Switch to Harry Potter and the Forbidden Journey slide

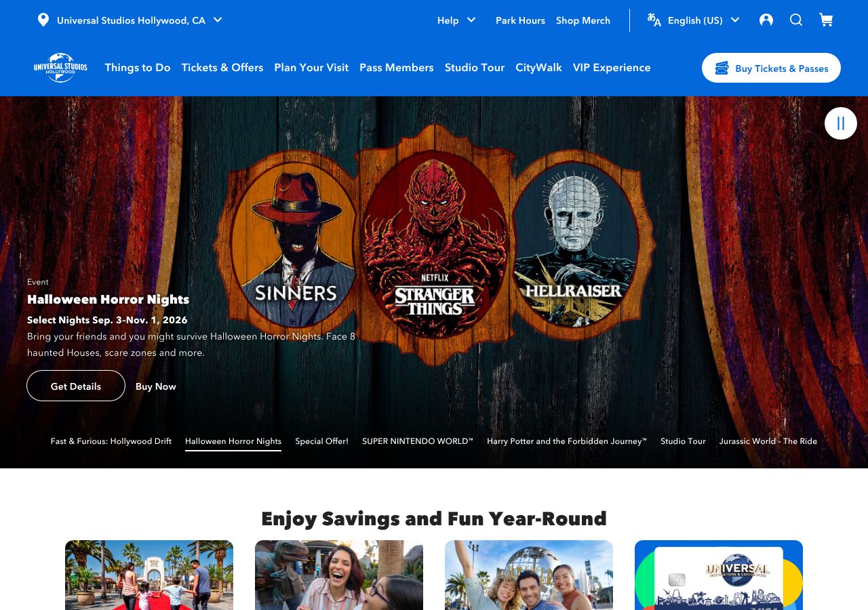click(567, 441)
